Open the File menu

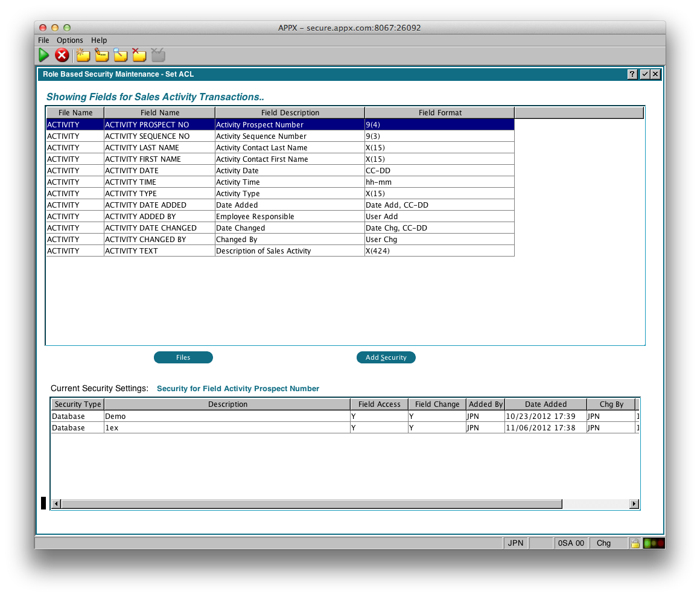point(43,40)
